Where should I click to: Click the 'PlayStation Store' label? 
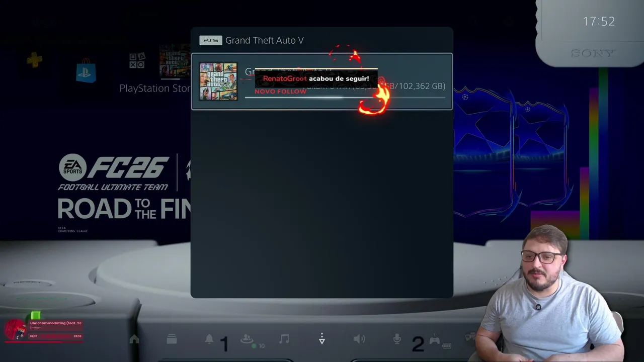pyautogui.click(x=155, y=88)
